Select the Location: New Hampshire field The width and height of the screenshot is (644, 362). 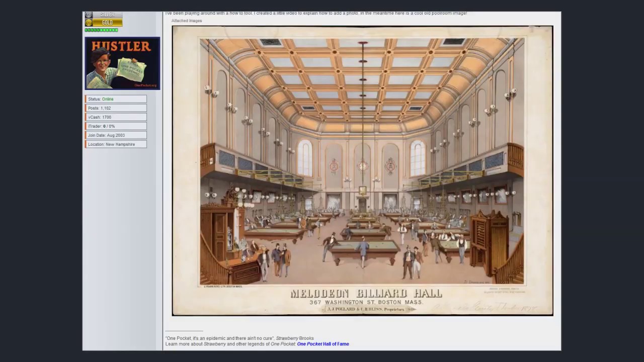116,144
